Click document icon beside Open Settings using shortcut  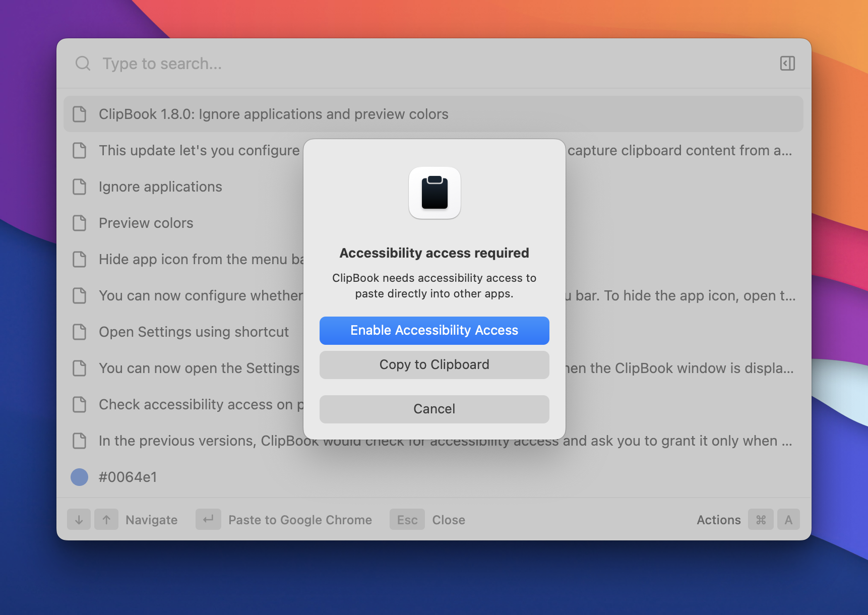coord(80,332)
